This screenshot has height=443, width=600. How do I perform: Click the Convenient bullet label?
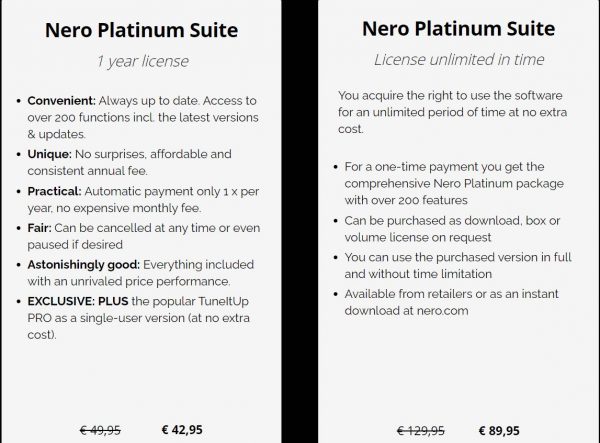(61, 101)
